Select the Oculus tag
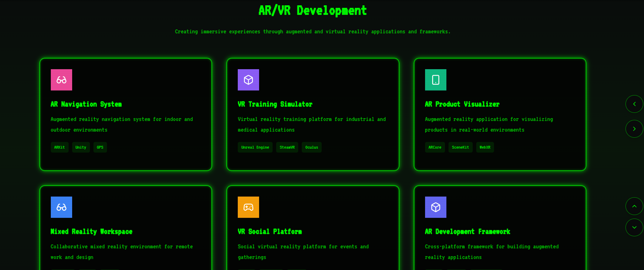Screen dimensions: 644x270 pos(312,147)
